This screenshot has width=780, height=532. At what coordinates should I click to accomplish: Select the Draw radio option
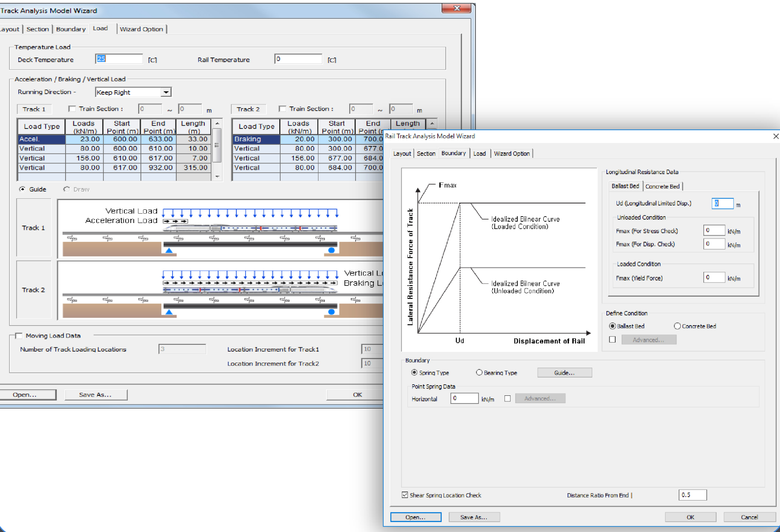click(x=66, y=189)
